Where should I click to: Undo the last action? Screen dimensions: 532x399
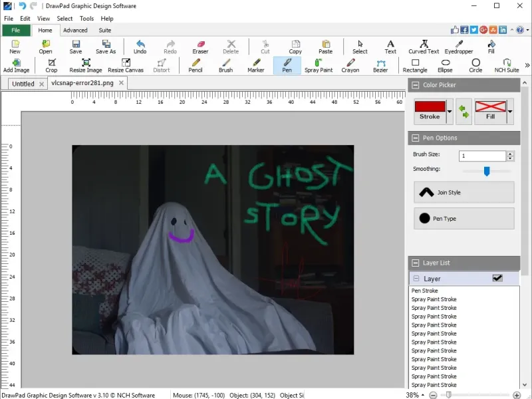(x=140, y=47)
